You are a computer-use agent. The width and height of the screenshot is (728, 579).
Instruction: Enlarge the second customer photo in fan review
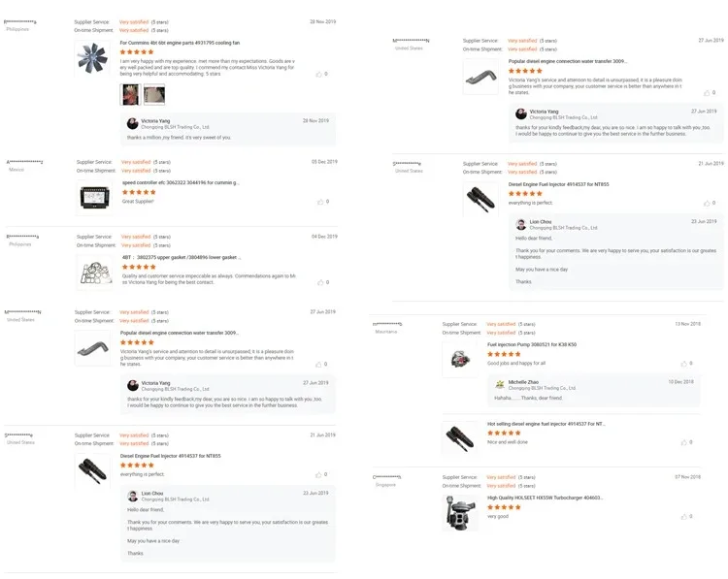(x=153, y=94)
